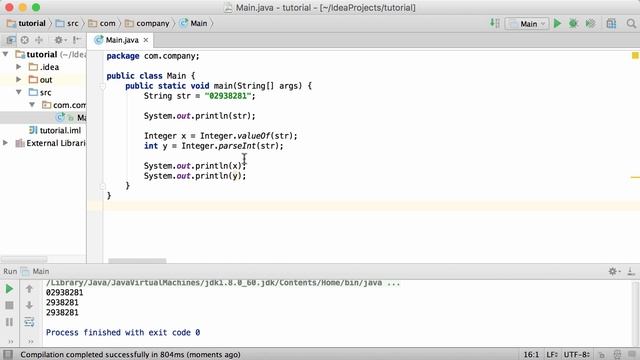
Task: Click the string literal "02938281" in code
Action: click(x=228, y=96)
